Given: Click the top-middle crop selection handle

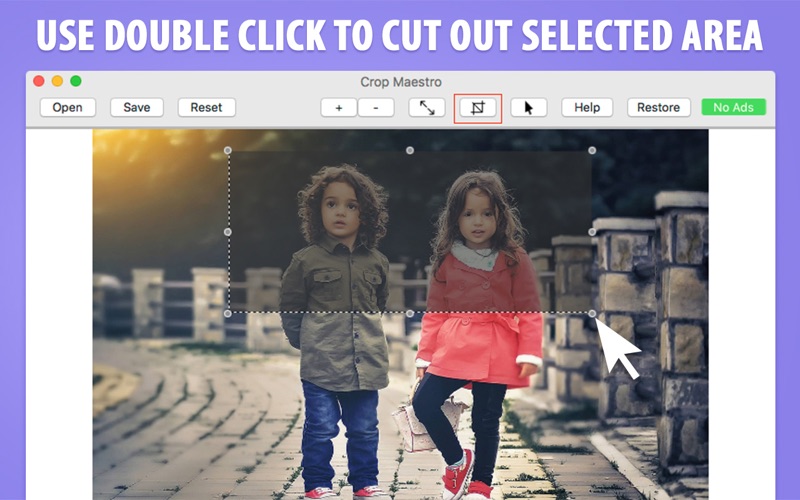Looking at the screenshot, I should [410, 151].
